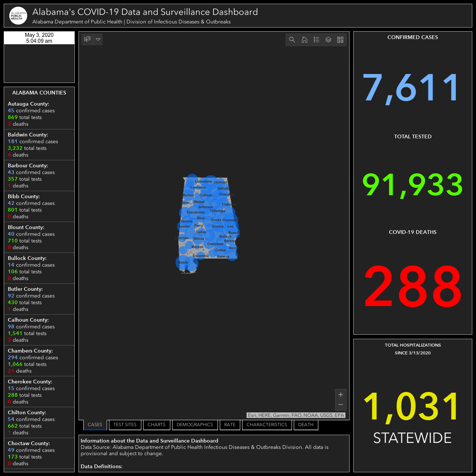Click the Alabama Public Health logo
Screen dimensions: 476x476
click(x=18, y=16)
